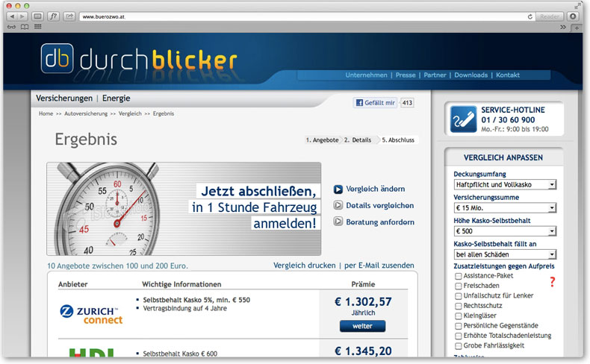Click the € 1.302,57 premium price
Image resolution: width=590 pixels, height=364 pixels.
363,301
